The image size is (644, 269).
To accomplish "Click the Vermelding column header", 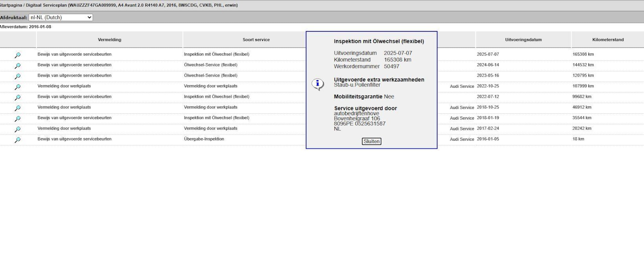I will 109,40.
